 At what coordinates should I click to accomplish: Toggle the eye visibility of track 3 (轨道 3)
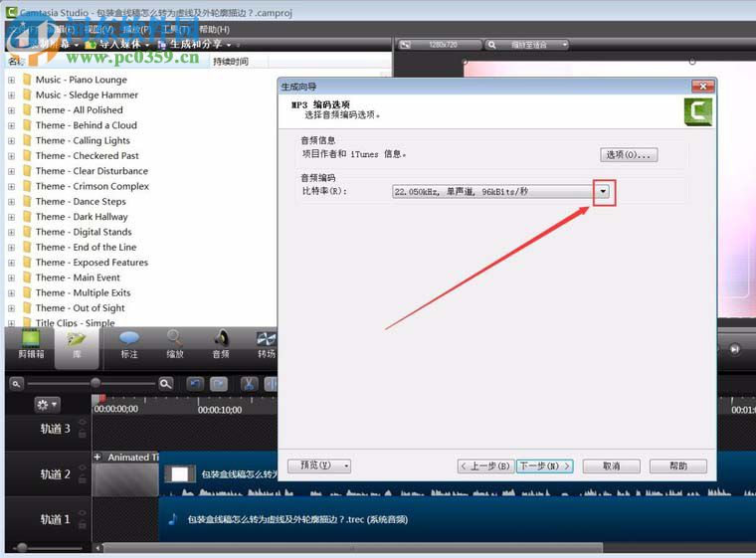pyautogui.click(x=83, y=422)
